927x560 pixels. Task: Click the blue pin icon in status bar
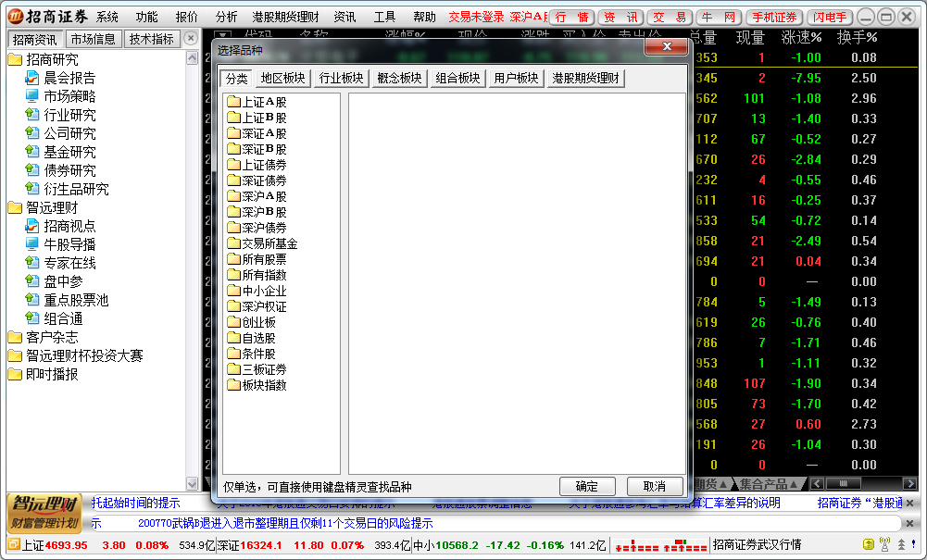914,544
